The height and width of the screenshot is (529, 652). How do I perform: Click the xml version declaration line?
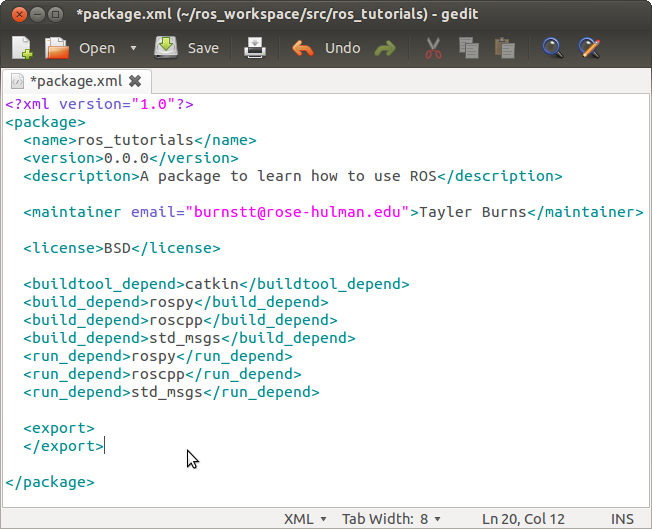pos(99,104)
